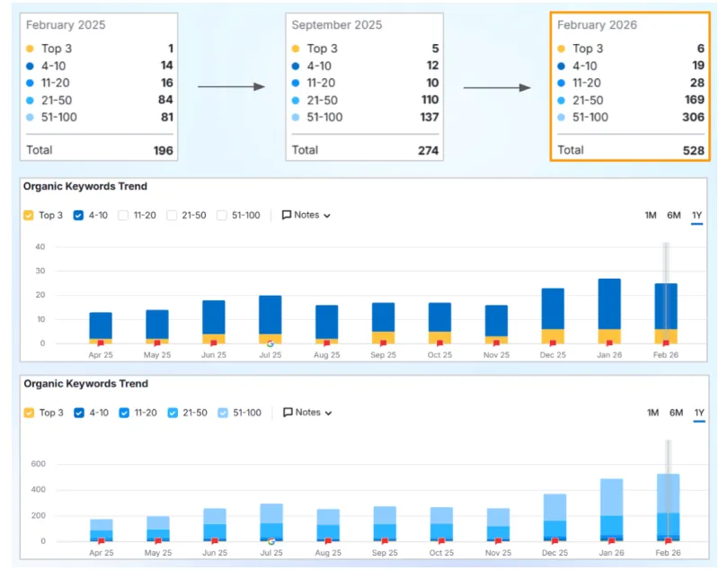This screenshot has width=728, height=570.
Task: Click the Jun 25 note flag in lower chart
Action: coord(215,541)
